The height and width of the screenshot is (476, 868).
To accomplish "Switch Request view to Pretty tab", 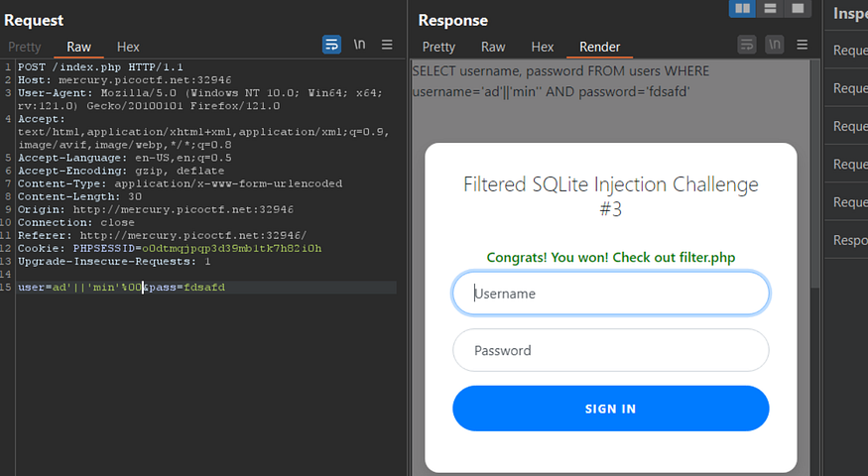I will pyautogui.click(x=25, y=47).
